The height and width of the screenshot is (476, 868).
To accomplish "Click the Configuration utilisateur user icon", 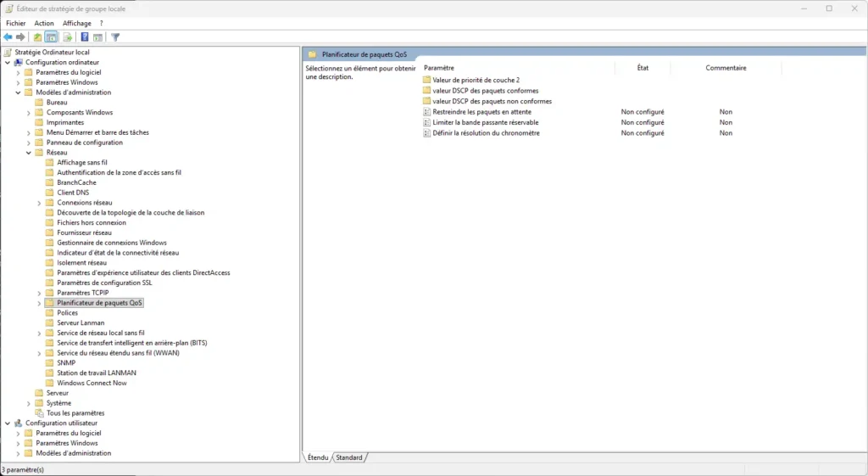I will [x=19, y=423].
